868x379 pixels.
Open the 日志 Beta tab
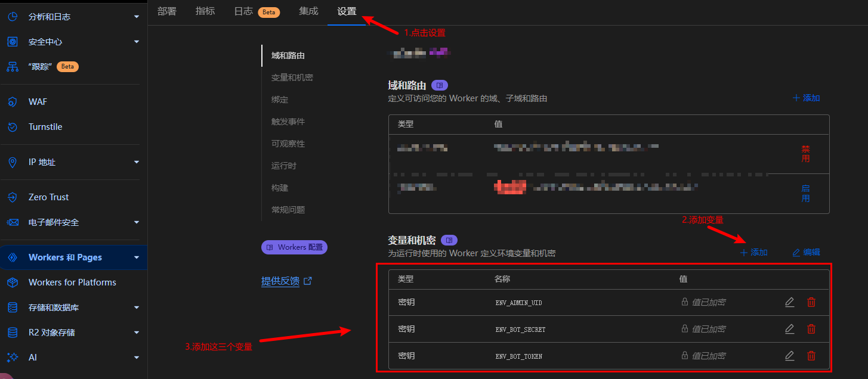pos(257,12)
